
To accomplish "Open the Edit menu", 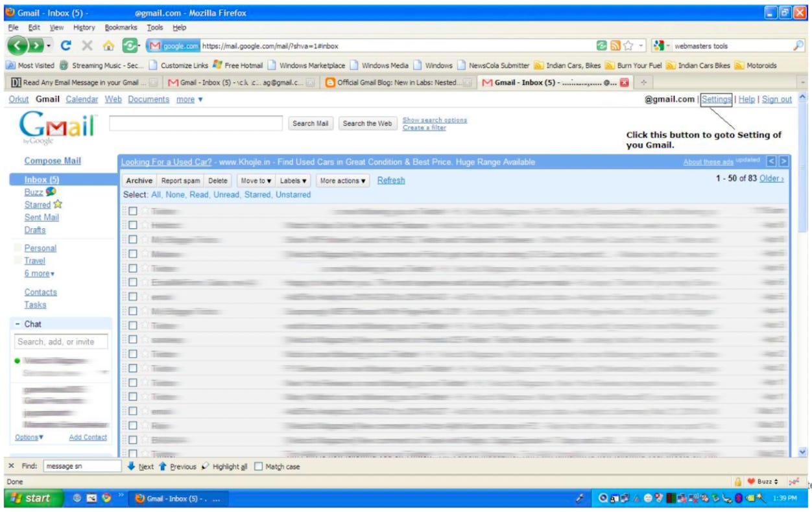I will [34, 28].
